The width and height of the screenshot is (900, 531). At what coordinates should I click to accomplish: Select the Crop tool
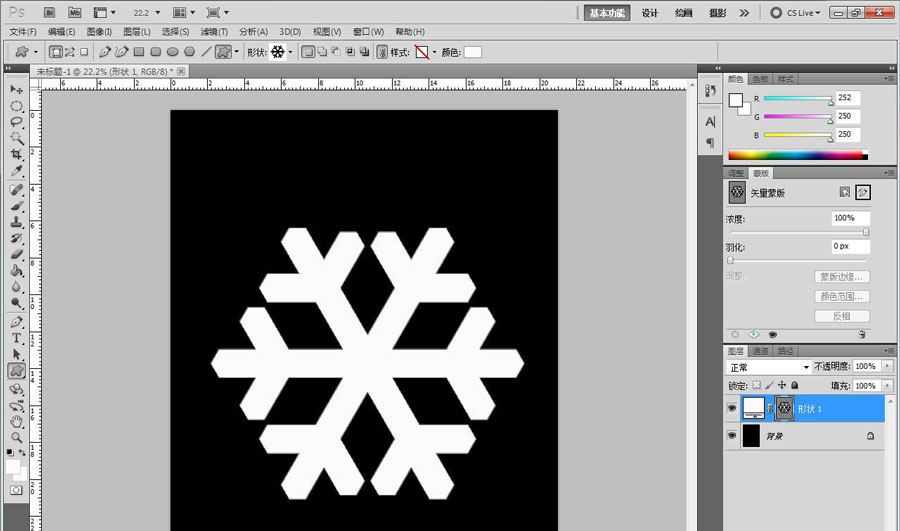[17, 155]
